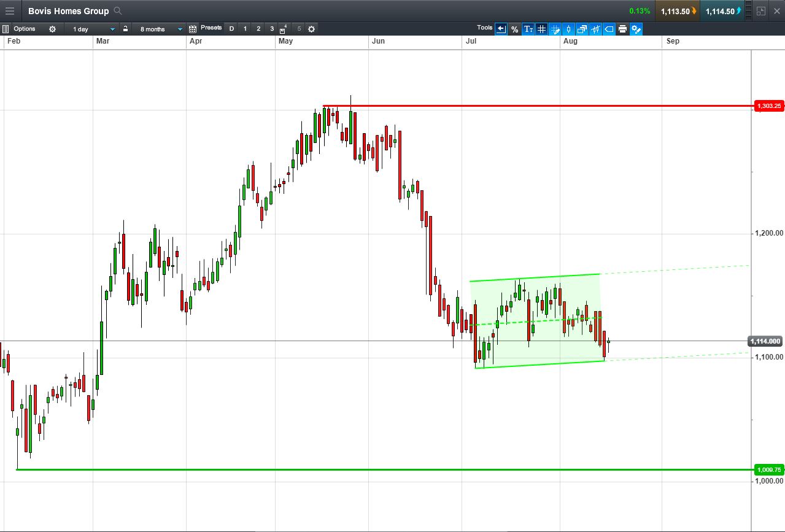The image size is (785, 532).
Task: Click the Bovis Homes Group title
Action: (68, 11)
